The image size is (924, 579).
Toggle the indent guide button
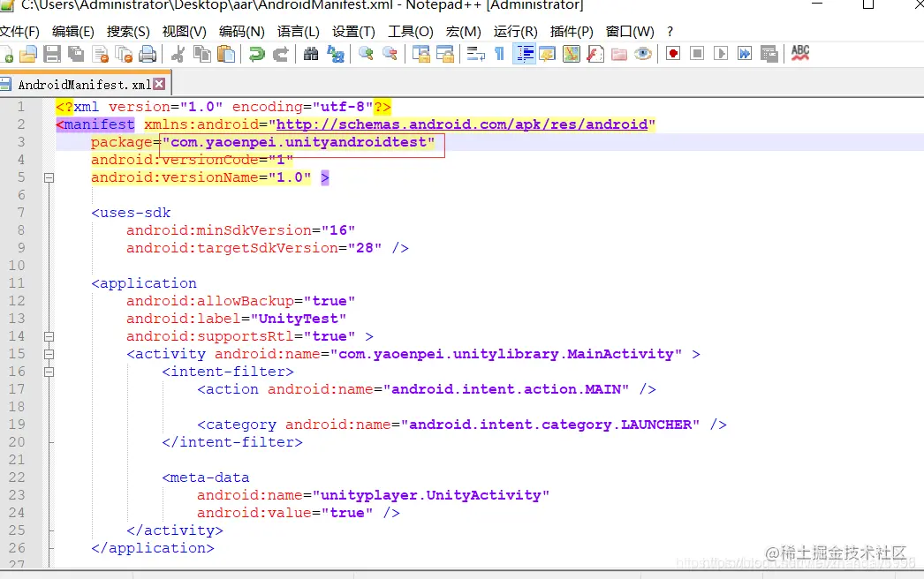524,54
